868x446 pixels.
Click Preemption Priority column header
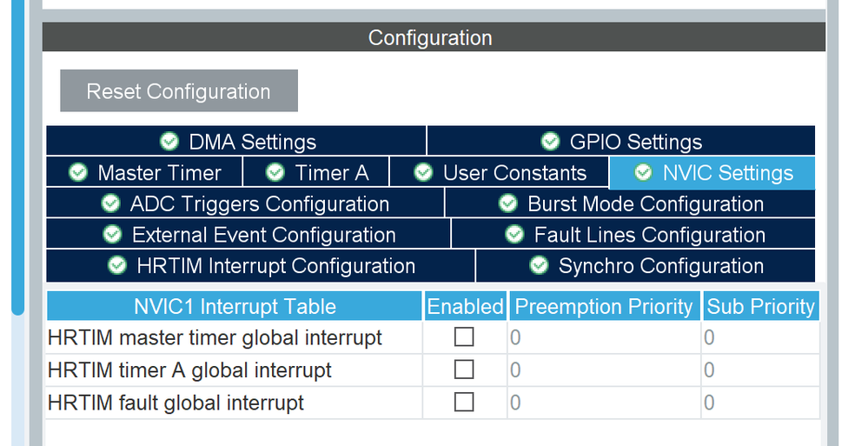[605, 306]
